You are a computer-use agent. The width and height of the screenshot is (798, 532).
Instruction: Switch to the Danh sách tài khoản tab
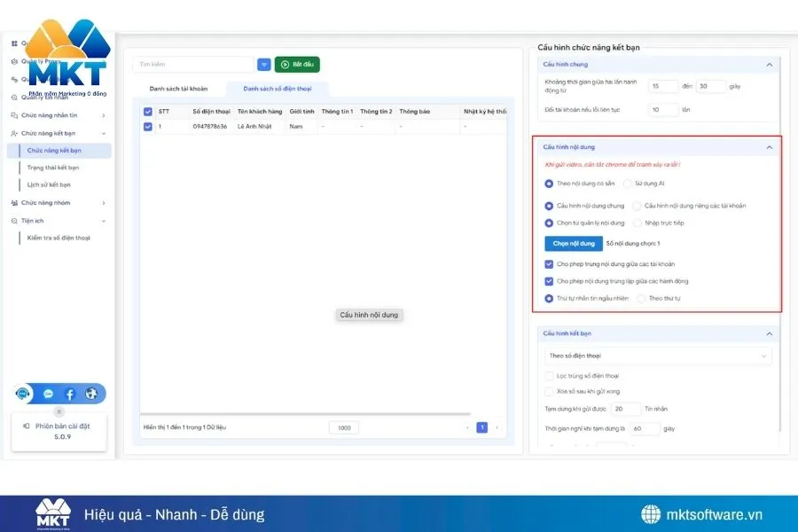(x=180, y=89)
